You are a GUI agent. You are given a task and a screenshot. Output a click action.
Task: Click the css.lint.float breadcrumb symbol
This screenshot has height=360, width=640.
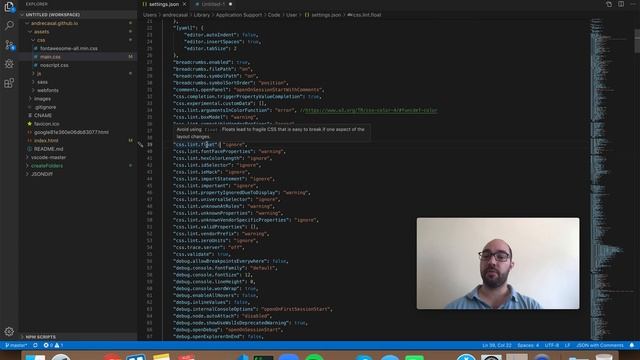(x=364, y=15)
